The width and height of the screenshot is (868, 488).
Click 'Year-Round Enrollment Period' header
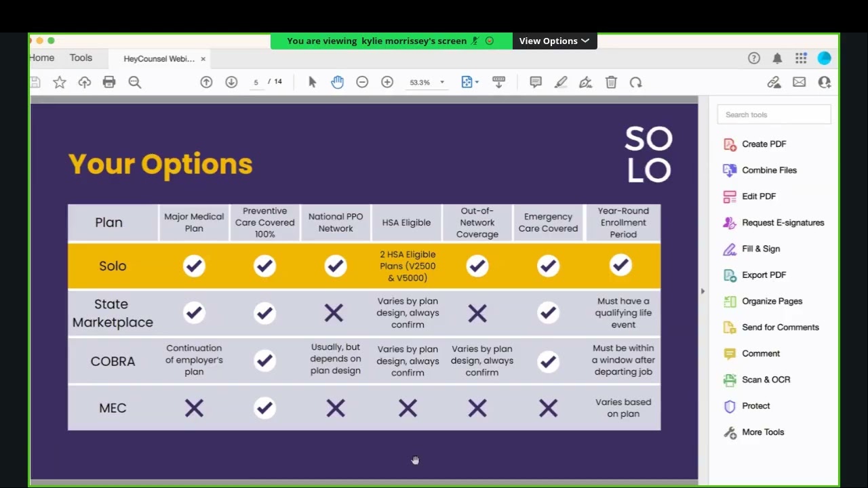623,222
